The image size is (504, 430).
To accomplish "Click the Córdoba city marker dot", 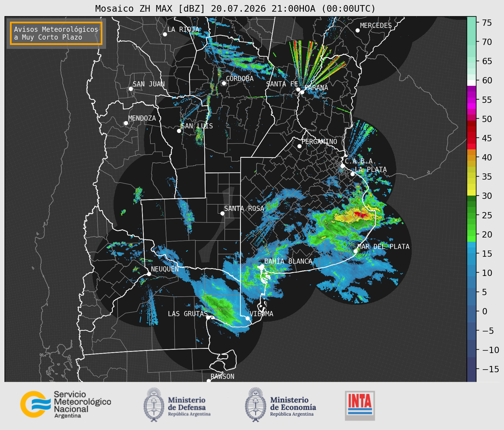I will pos(224,83).
